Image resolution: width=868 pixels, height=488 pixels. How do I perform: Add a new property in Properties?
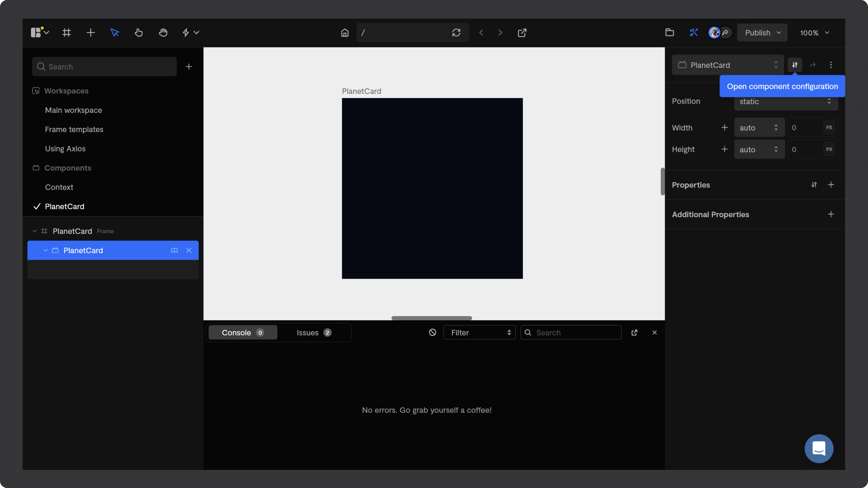pyautogui.click(x=831, y=185)
